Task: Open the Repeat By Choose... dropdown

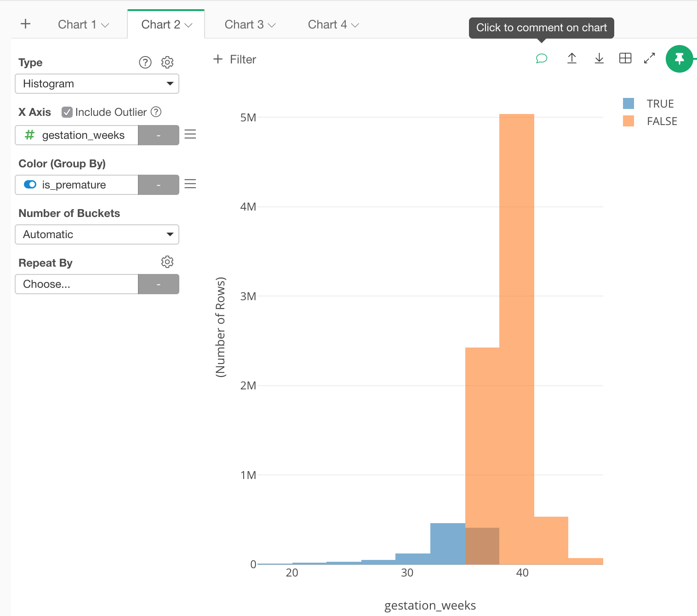Action: click(76, 284)
